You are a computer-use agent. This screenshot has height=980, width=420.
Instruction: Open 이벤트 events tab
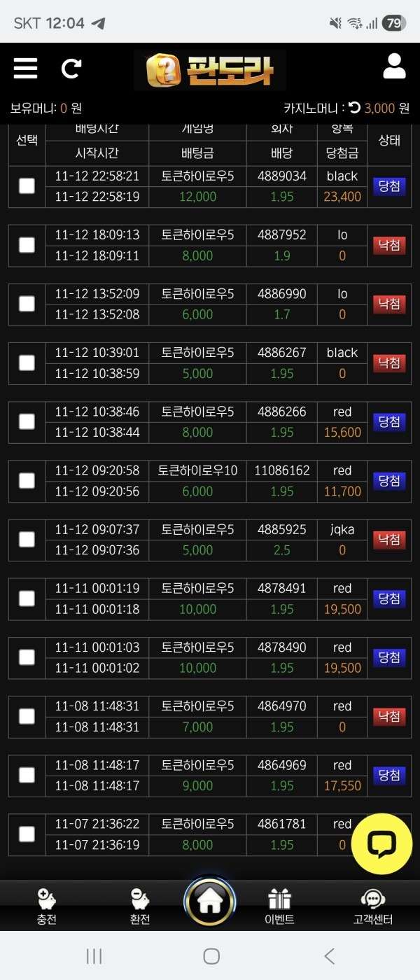(x=280, y=906)
